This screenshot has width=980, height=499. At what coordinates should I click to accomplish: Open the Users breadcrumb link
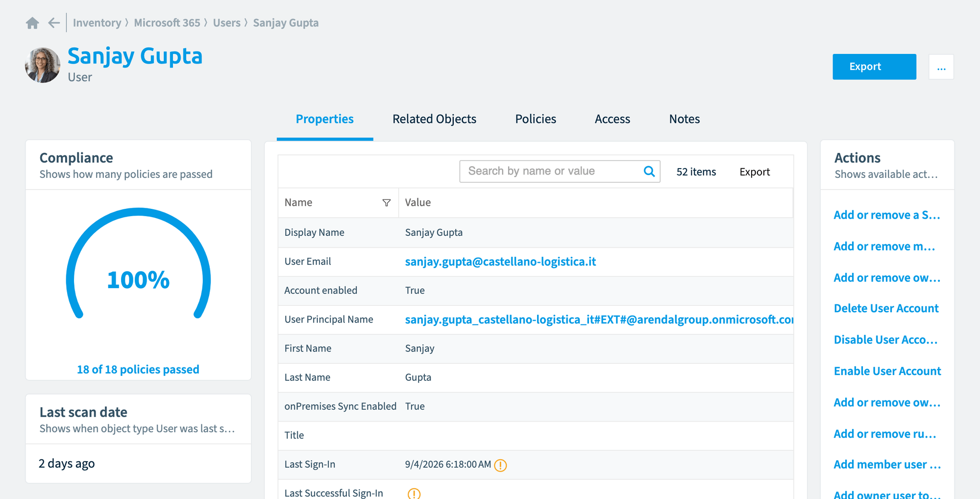226,23
